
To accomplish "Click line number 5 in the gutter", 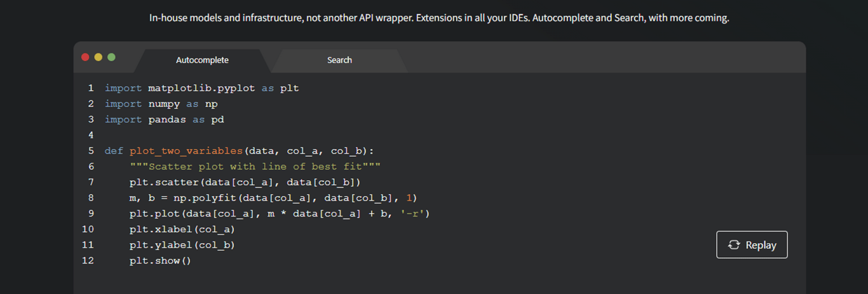I will (x=91, y=151).
